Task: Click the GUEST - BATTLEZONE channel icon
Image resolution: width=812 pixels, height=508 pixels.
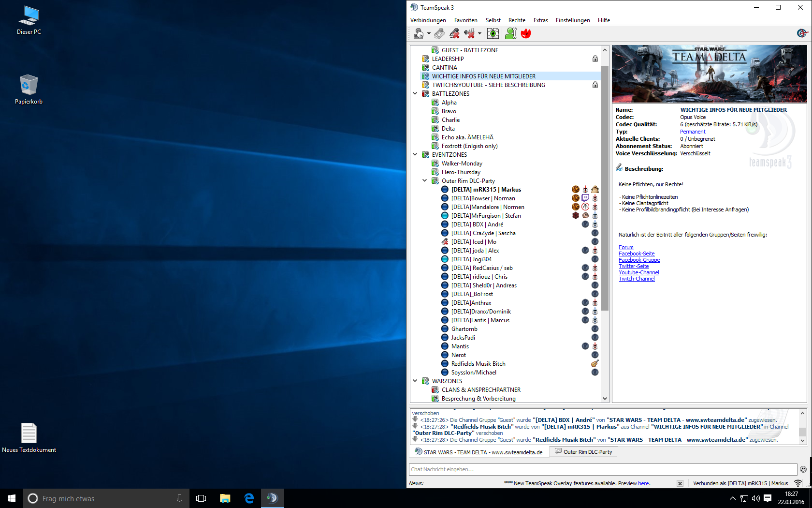Action: coord(435,50)
